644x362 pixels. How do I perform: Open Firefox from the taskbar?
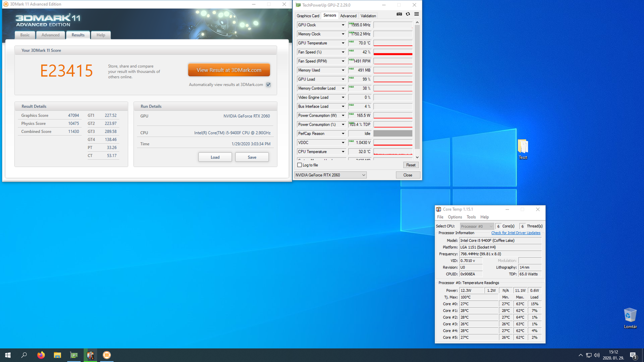coord(41,355)
